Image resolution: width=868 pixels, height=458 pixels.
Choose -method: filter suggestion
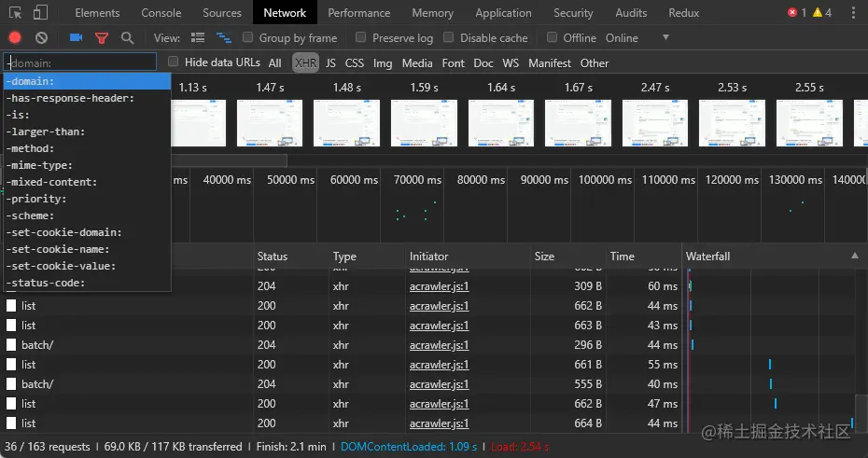87,148
